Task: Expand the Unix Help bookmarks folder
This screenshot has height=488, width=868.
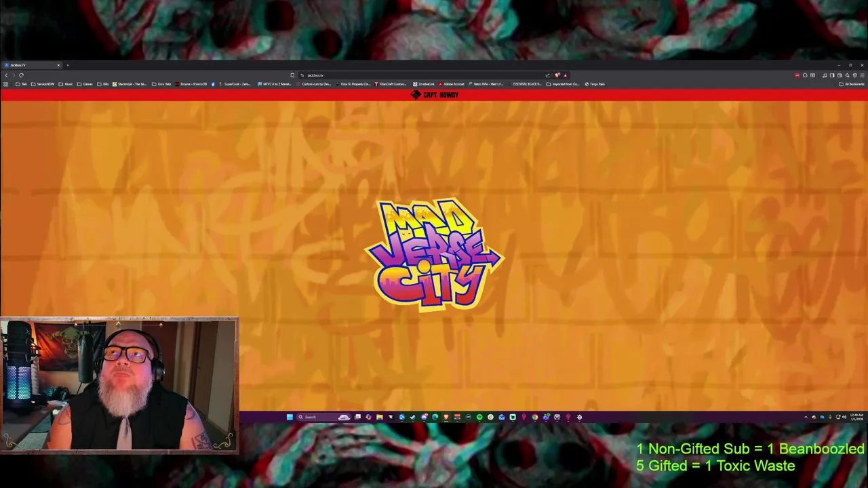Action: point(161,84)
